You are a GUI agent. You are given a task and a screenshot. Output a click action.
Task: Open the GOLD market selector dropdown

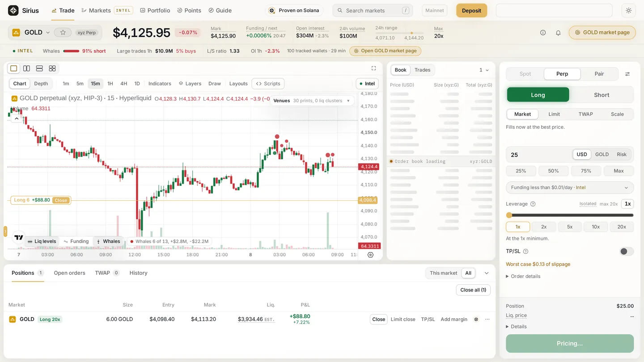click(x=32, y=33)
